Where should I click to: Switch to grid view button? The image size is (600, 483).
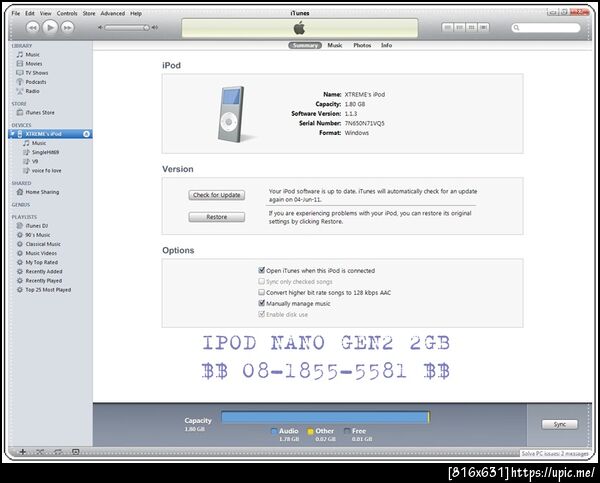(471, 28)
